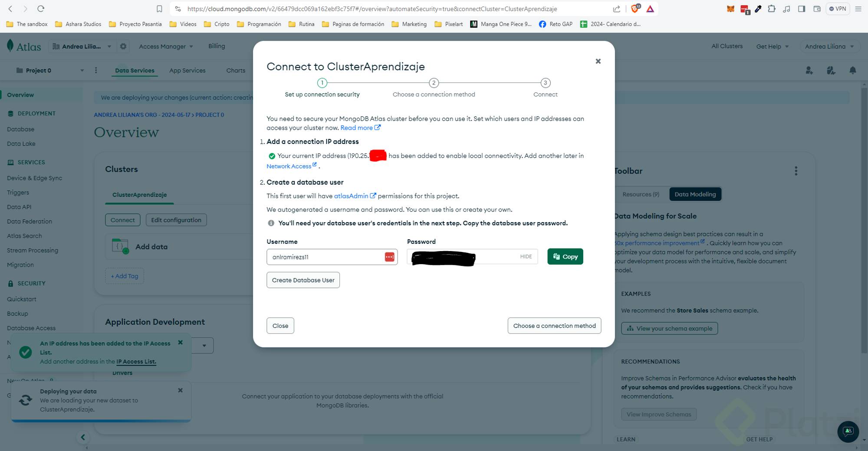
Task: Click the share page icon in address bar
Action: [616, 9]
